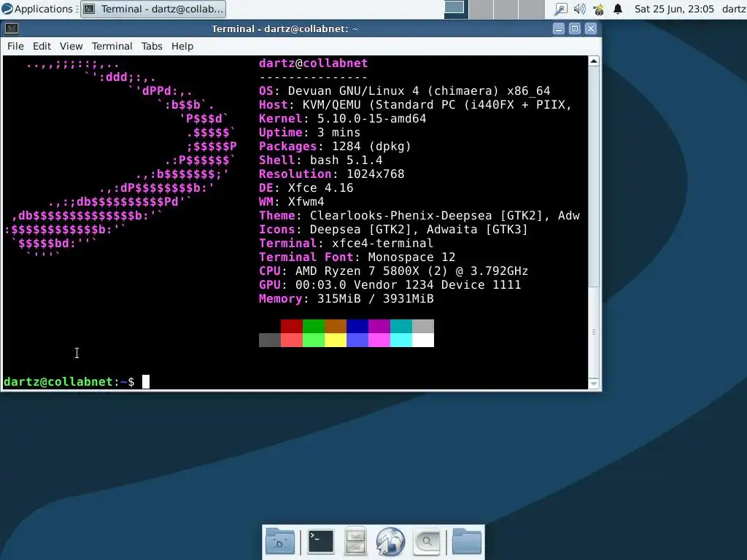The image size is (747, 560).
Task: Click the volume speaker icon in the panel
Action: click(579, 9)
